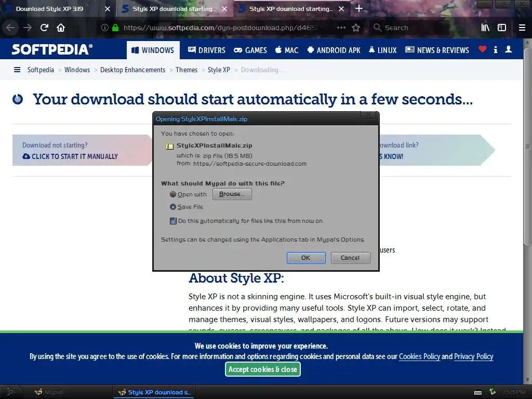Open the Cookies Policy link

[x=419, y=356]
